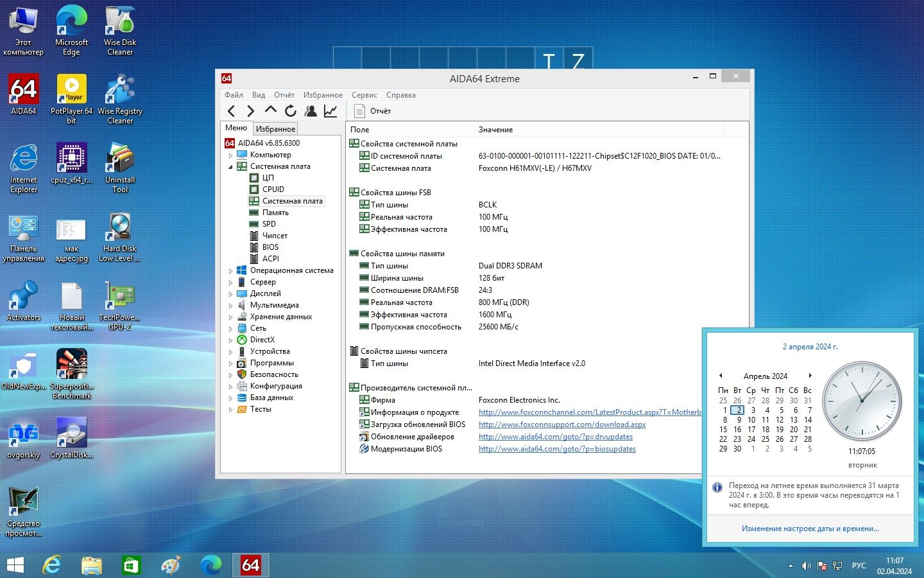
Task: Open user/remote icon in AIDA64 toolbar
Action: [311, 111]
